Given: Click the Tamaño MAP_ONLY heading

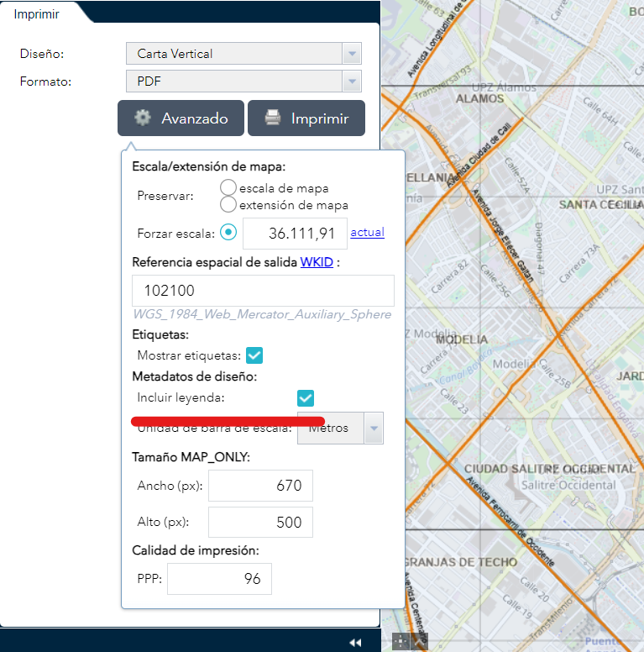Looking at the screenshot, I should point(191,457).
